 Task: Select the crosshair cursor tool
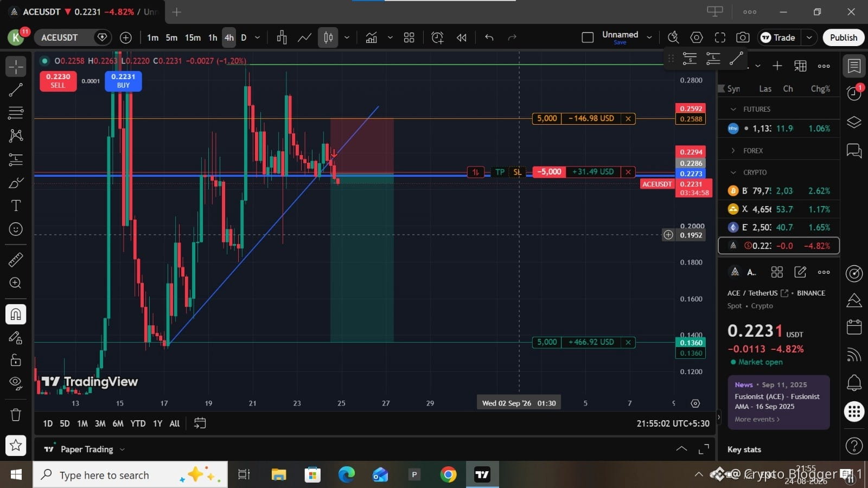(x=16, y=67)
